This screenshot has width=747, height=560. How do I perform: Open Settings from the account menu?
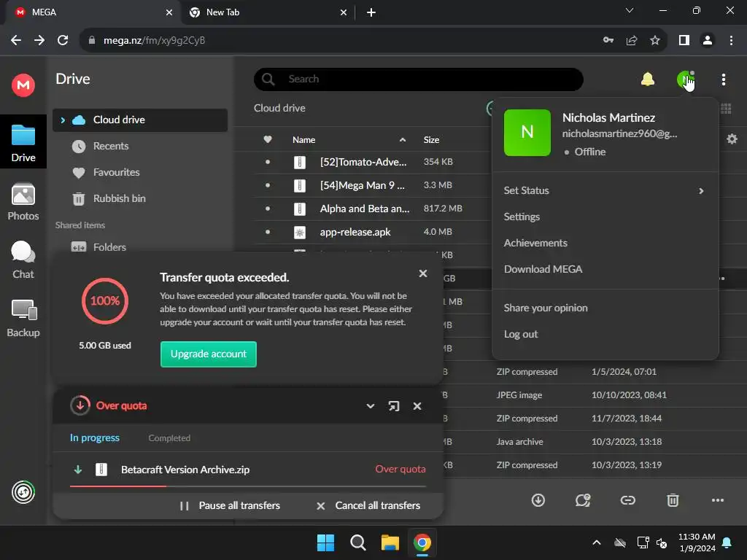[522, 217]
